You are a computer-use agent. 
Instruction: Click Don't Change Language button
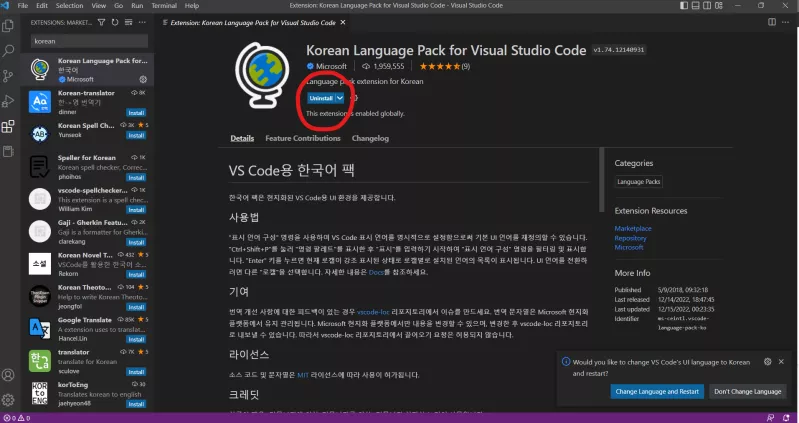pos(748,391)
